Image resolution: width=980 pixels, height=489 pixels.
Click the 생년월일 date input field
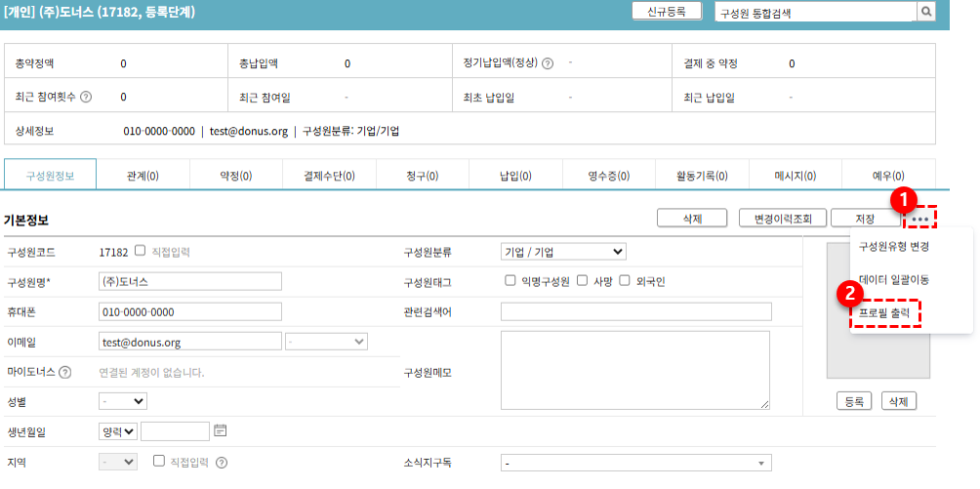(x=176, y=431)
